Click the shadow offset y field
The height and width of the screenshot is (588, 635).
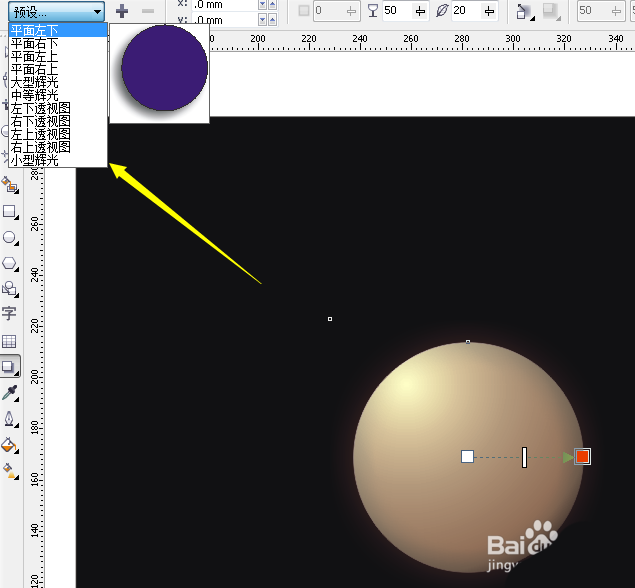225,19
